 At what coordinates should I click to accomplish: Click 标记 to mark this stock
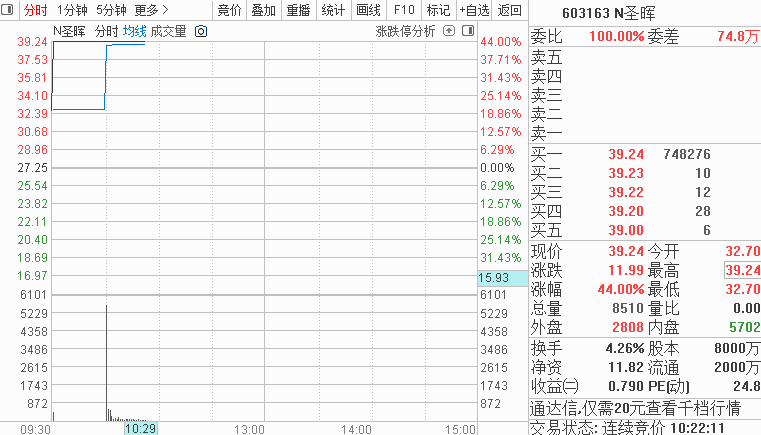click(x=438, y=10)
